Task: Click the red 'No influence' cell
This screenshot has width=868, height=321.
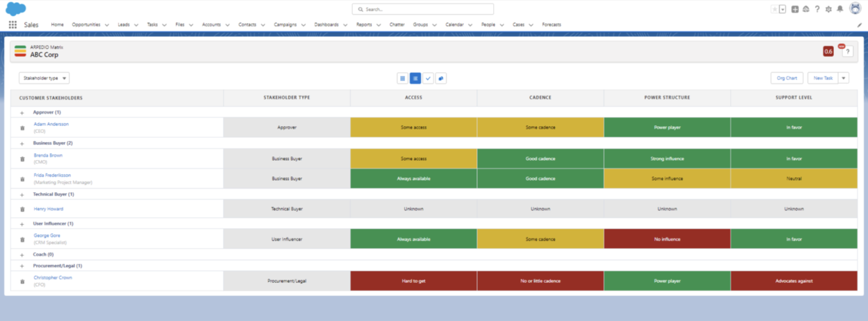Action: point(667,239)
